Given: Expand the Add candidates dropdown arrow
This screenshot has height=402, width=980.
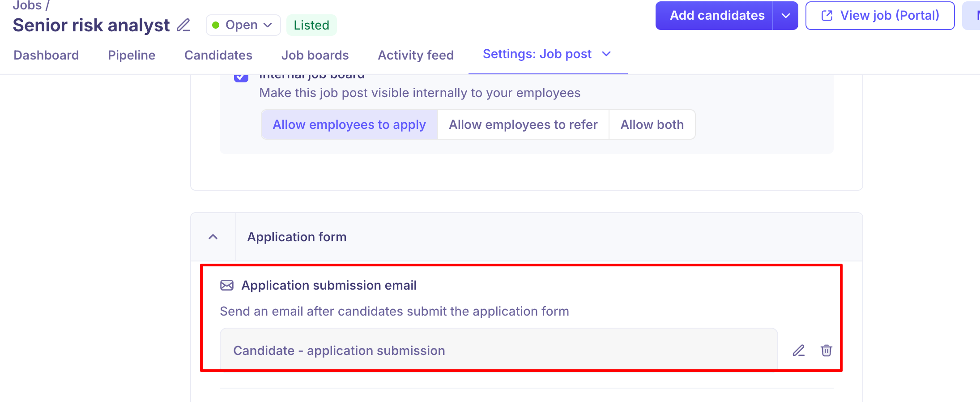Looking at the screenshot, I should pos(785,16).
